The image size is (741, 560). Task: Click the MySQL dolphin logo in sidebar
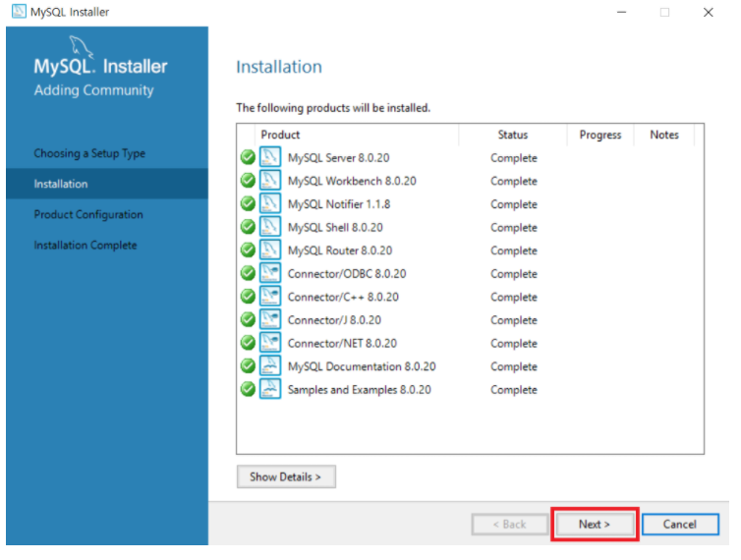click(81, 46)
